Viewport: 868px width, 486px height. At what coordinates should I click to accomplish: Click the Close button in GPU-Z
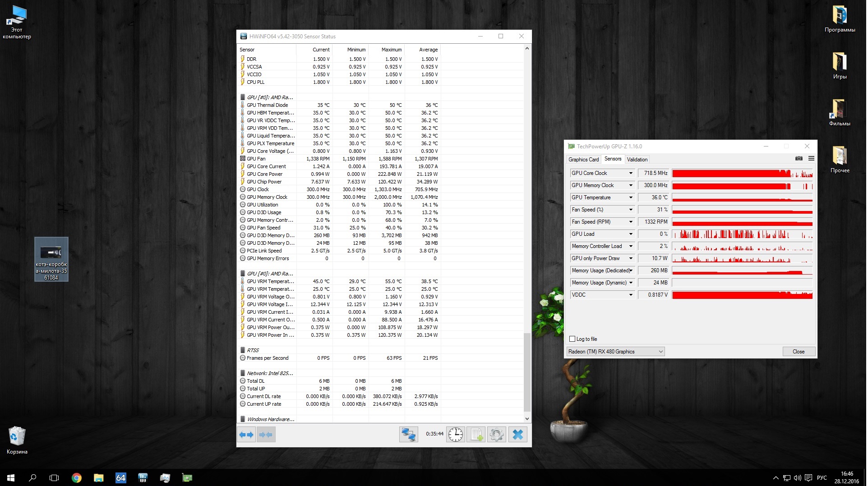click(799, 352)
